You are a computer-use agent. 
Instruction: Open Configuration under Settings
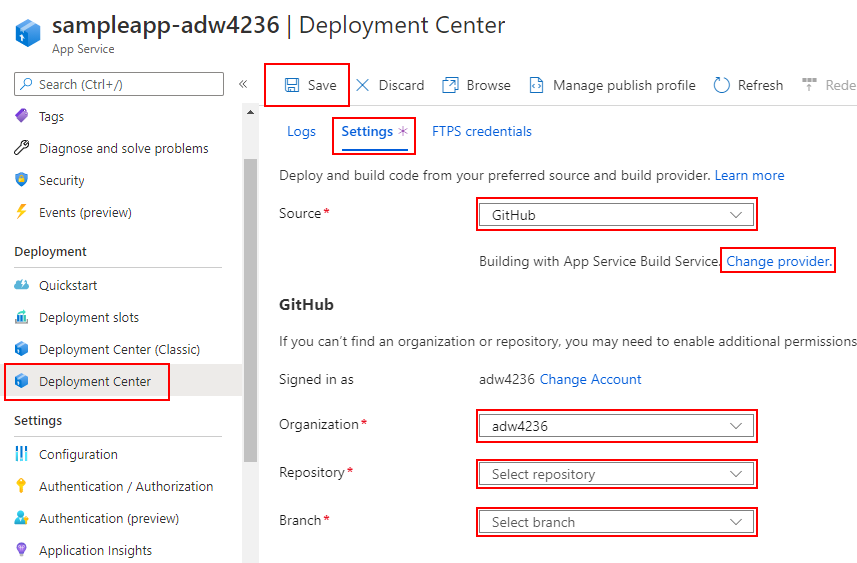pyautogui.click(x=78, y=454)
